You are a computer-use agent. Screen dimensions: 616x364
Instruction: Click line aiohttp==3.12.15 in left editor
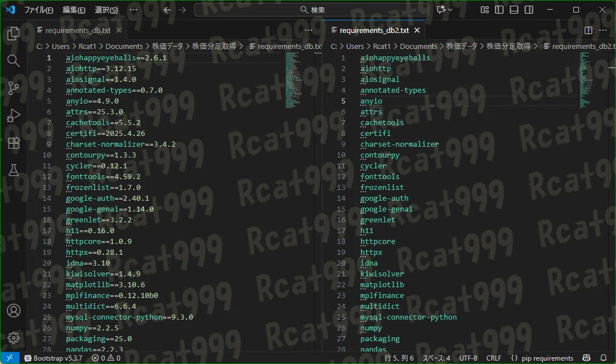pyautogui.click(x=101, y=69)
